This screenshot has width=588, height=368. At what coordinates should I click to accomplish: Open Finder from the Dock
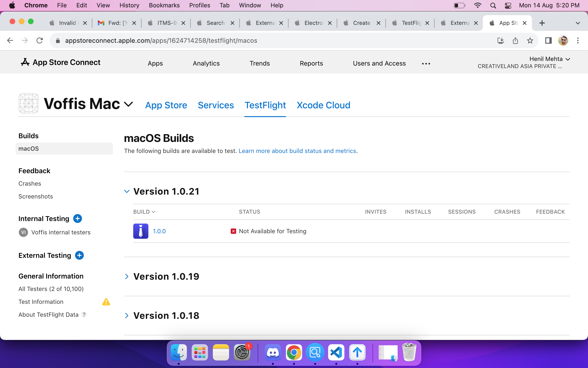point(179,352)
